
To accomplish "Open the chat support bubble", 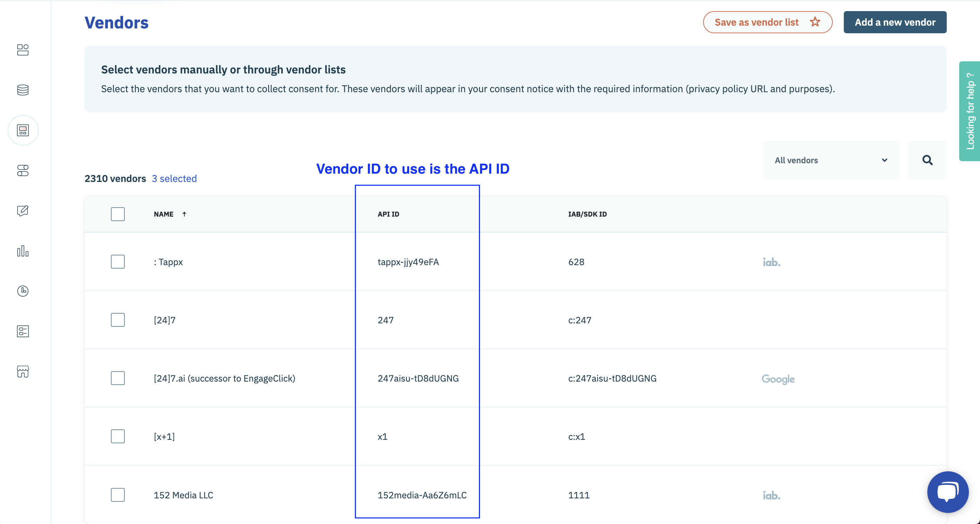I will [x=948, y=492].
